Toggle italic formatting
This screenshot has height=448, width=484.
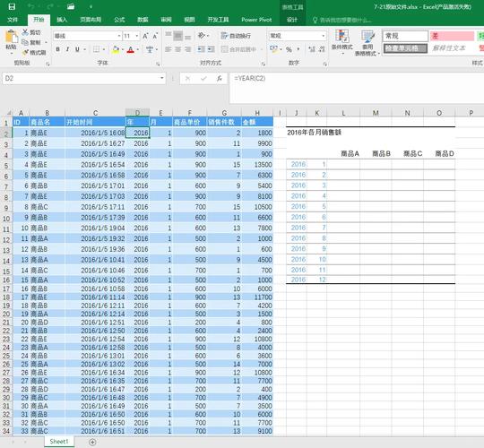click(x=67, y=49)
